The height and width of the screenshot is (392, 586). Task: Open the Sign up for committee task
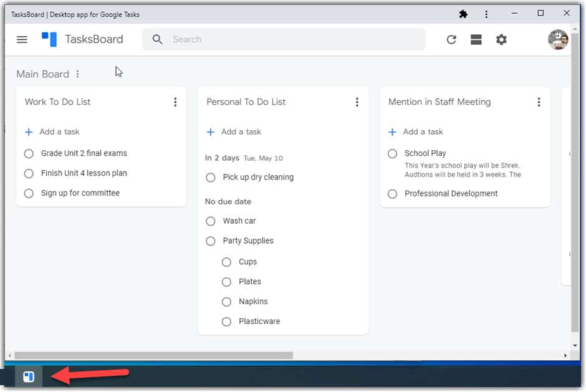[x=80, y=193]
